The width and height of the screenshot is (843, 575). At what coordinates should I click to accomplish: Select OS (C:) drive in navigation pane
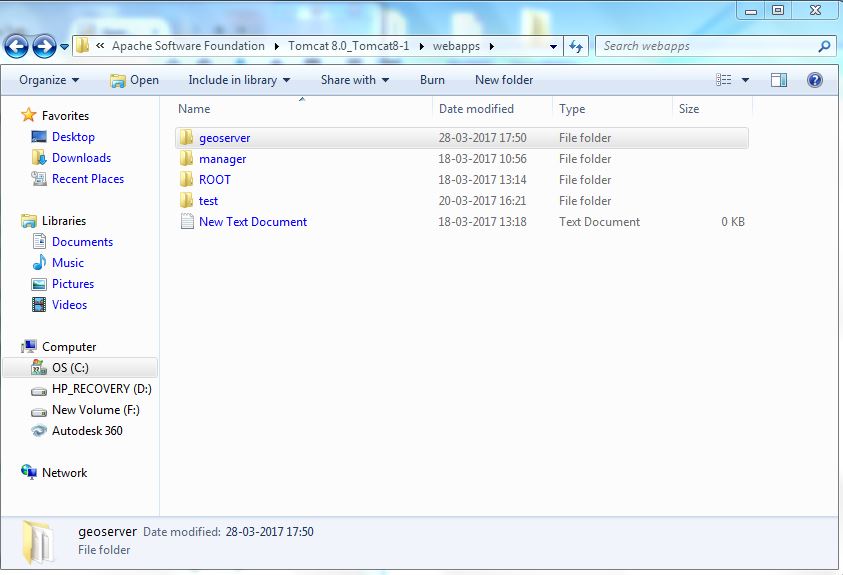[x=70, y=368]
